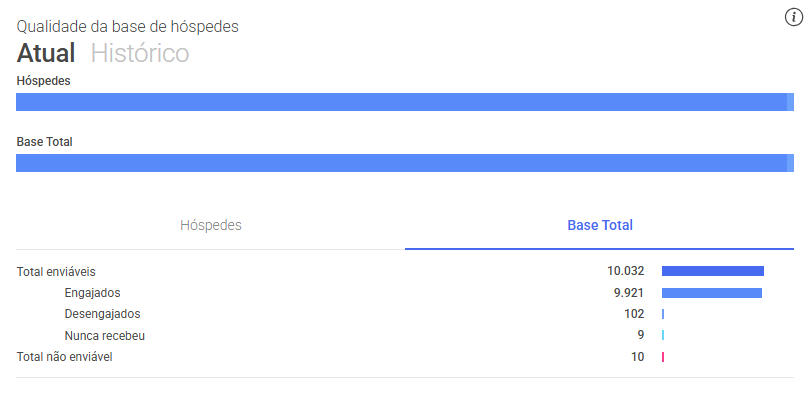Click the Total enviáveis row label

click(56, 272)
